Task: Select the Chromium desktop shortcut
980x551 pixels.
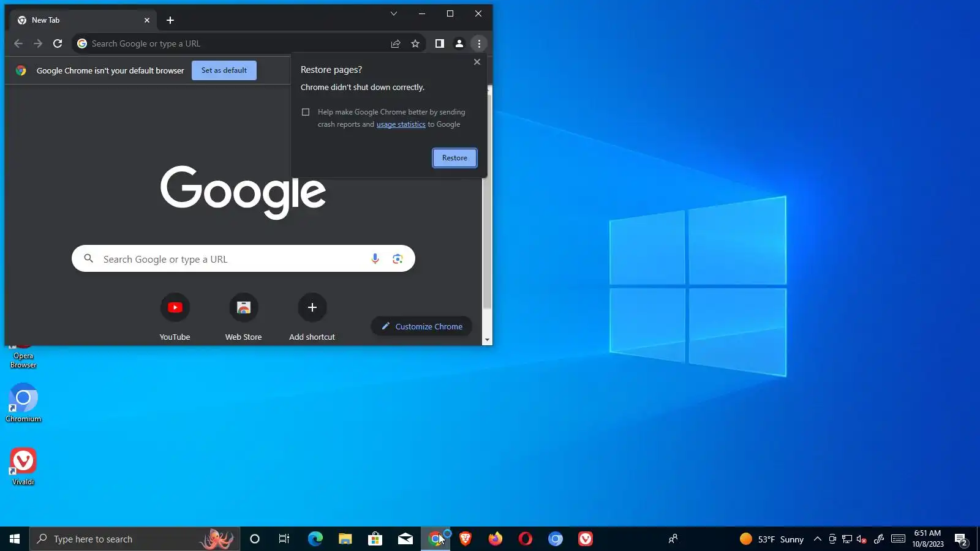Action: click(23, 403)
